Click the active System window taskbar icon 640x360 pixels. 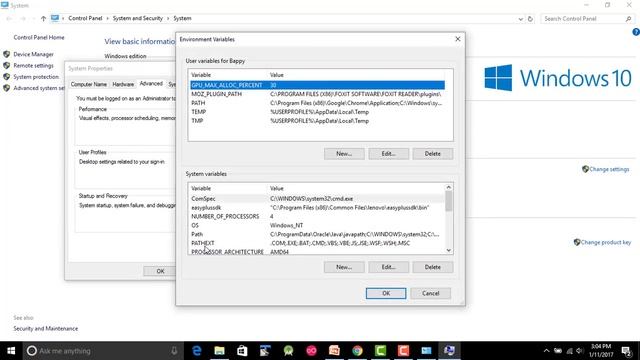pos(449,351)
